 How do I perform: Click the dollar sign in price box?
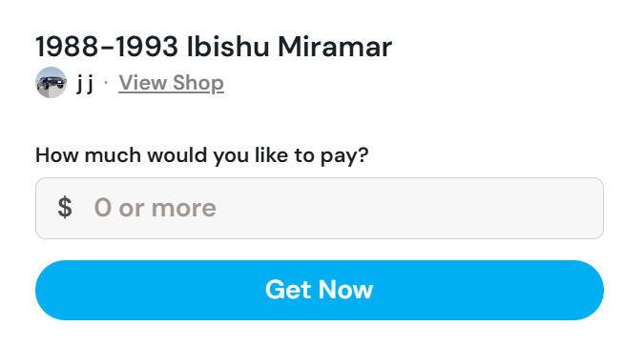(65, 207)
